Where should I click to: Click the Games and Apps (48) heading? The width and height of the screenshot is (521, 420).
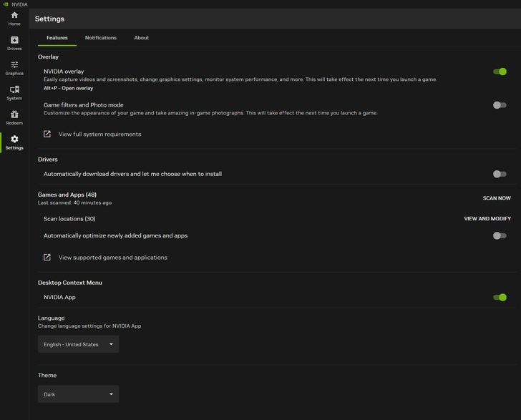(x=67, y=195)
